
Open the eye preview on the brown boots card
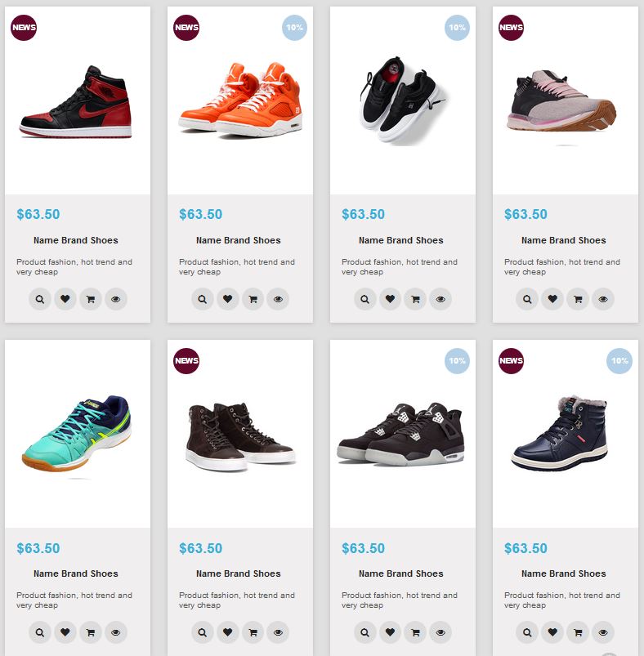[x=277, y=632]
